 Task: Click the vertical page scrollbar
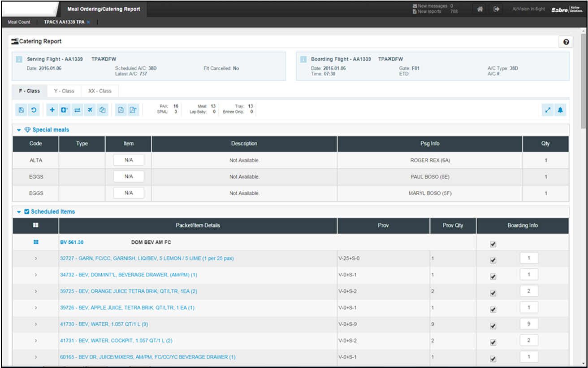pos(584,81)
